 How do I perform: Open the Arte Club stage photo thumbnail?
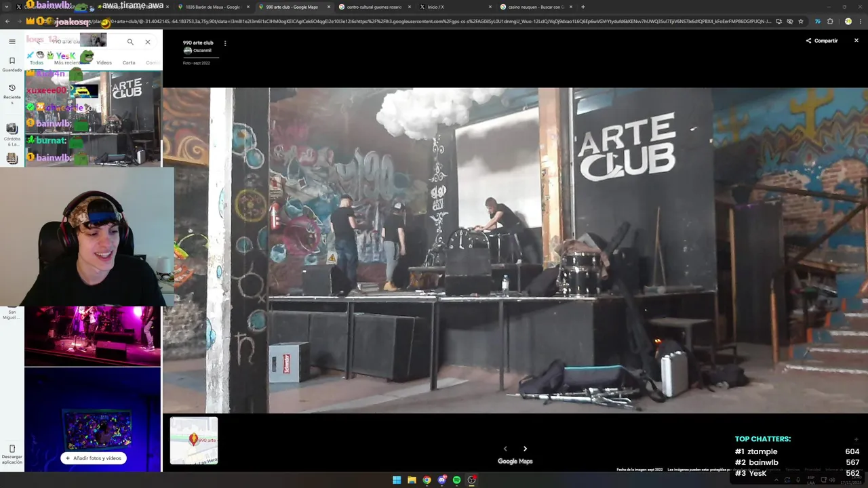pos(93,119)
